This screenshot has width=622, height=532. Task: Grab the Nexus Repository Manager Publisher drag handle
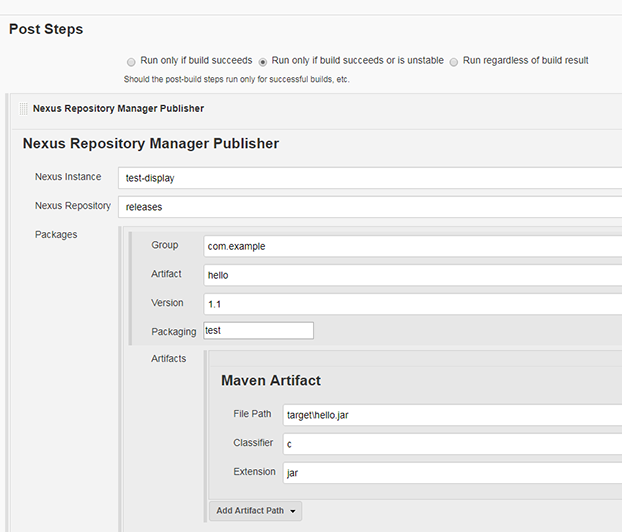click(x=23, y=109)
